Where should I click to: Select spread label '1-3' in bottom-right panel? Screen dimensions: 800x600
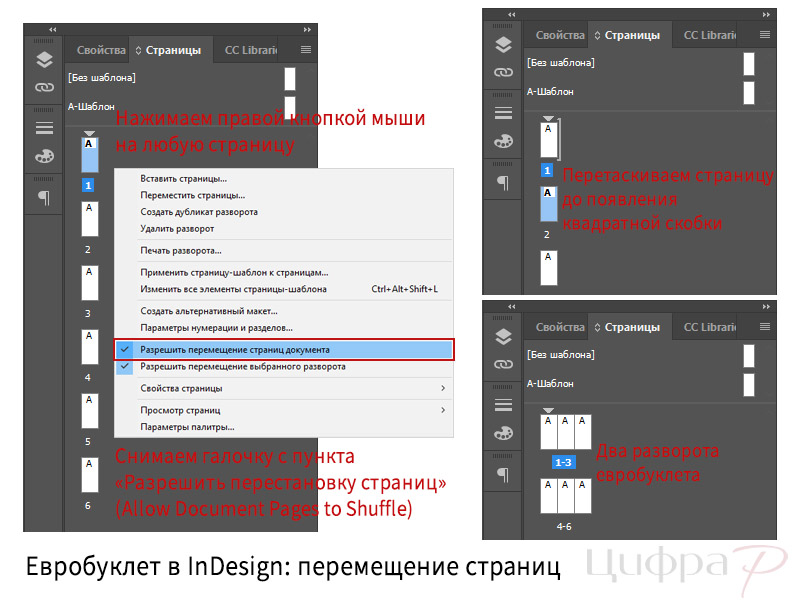coord(563,462)
